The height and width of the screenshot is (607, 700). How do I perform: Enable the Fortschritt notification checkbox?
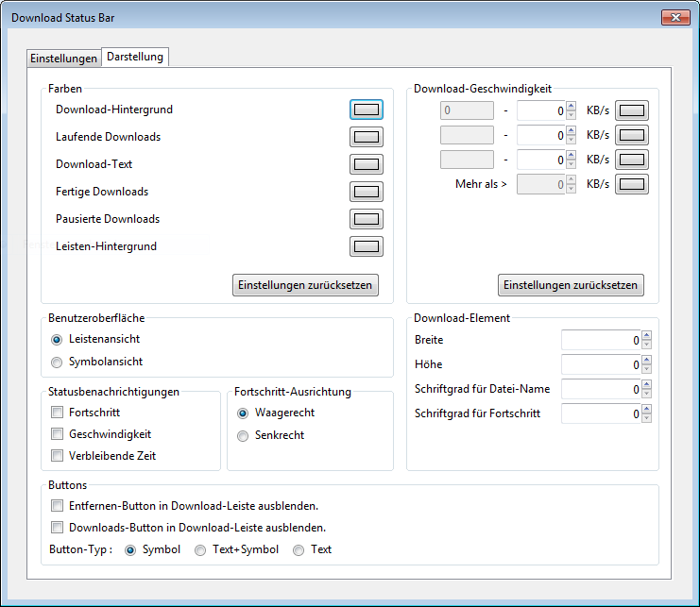[58, 413]
